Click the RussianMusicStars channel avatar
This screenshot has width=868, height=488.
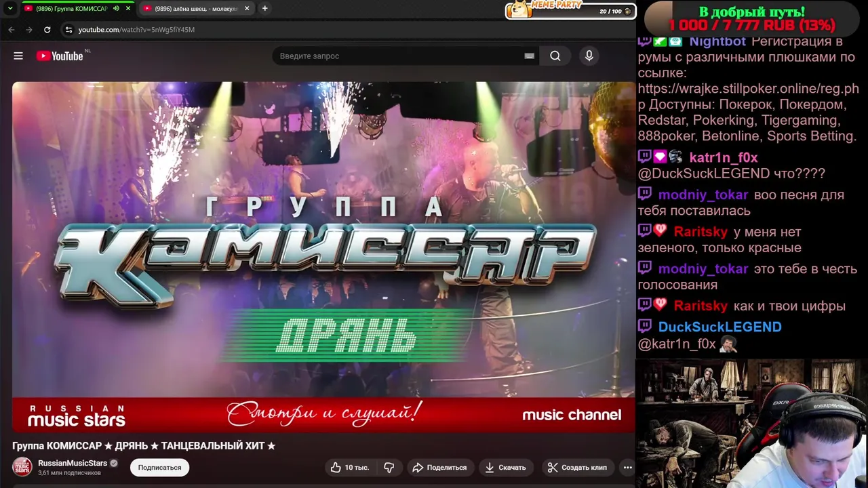pos(22,468)
